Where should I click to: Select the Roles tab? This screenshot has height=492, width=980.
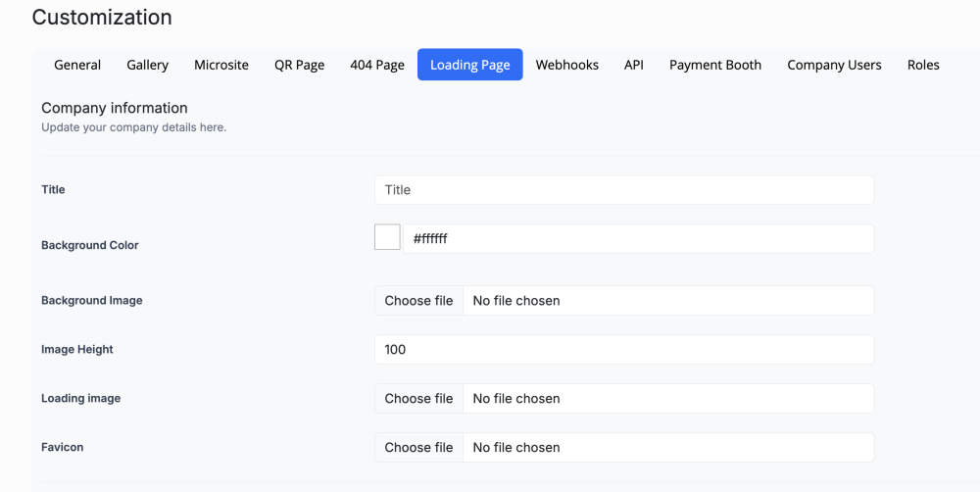click(923, 65)
